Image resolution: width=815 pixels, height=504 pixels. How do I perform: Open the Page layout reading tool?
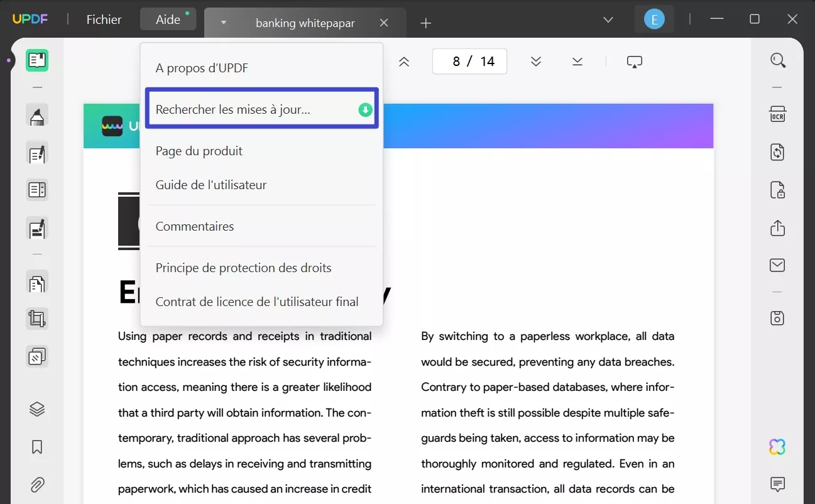point(37,190)
